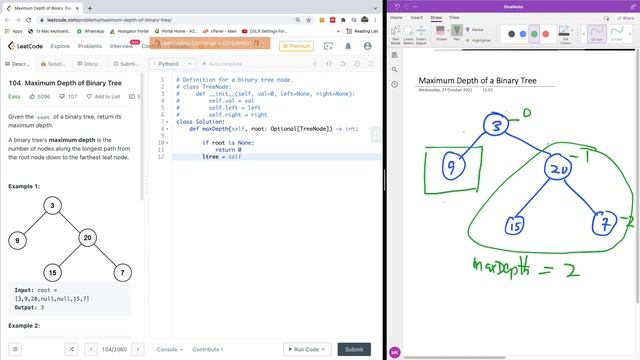Collapse code fold arrow at line 7
This screenshot has height=360, width=640.
point(167,122)
